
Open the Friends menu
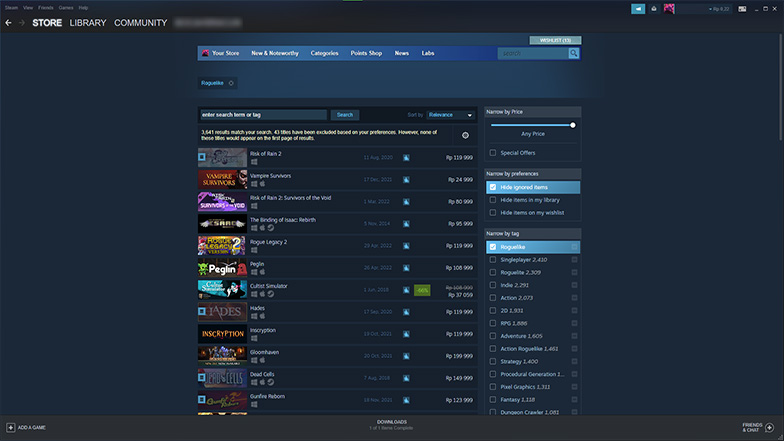point(46,8)
